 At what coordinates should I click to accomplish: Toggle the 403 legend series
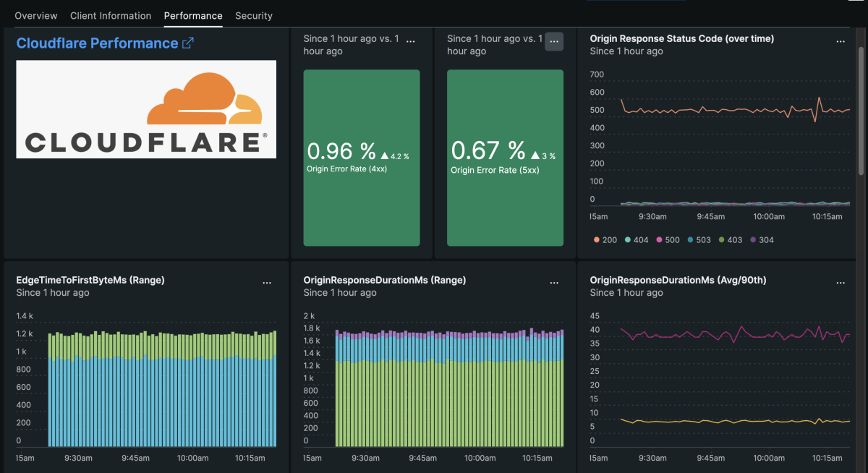pos(730,240)
